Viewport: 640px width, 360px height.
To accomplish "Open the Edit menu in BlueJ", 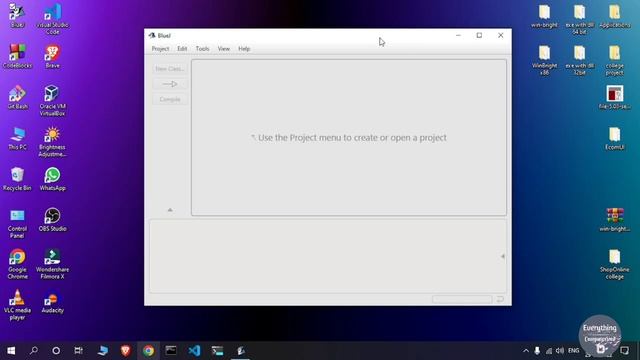I will tap(182, 49).
